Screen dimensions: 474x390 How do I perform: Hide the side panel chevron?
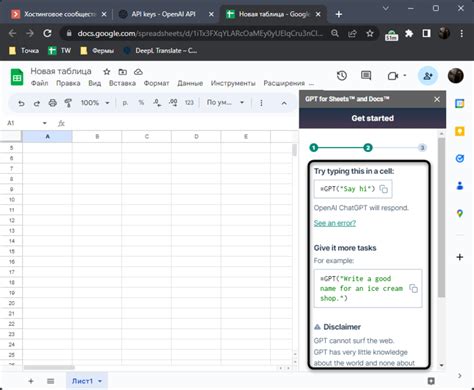(x=460, y=376)
